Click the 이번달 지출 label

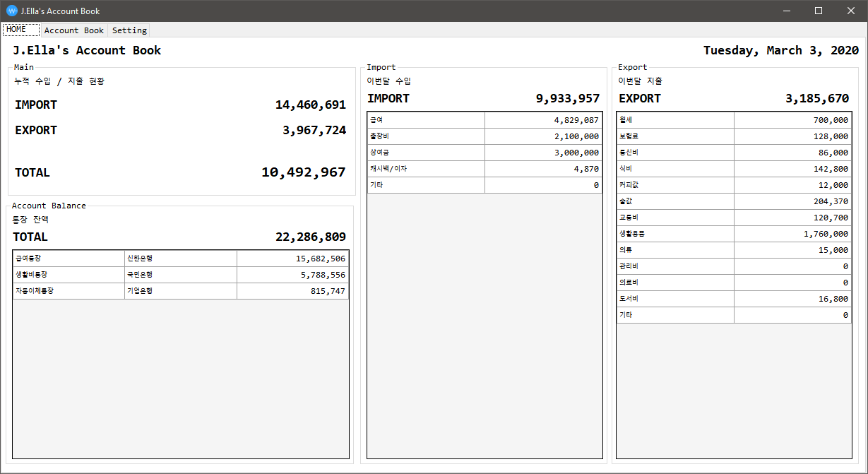[x=641, y=81]
